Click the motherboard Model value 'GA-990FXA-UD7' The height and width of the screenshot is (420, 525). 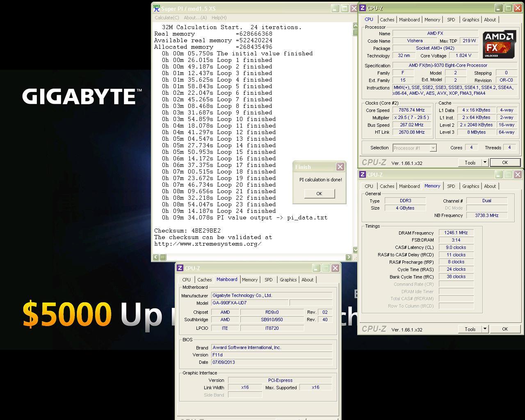click(x=249, y=303)
